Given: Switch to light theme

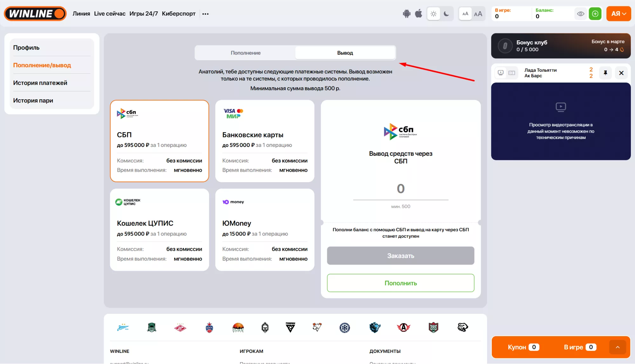Looking at the screenshot, I should click(x=433, y=14).
